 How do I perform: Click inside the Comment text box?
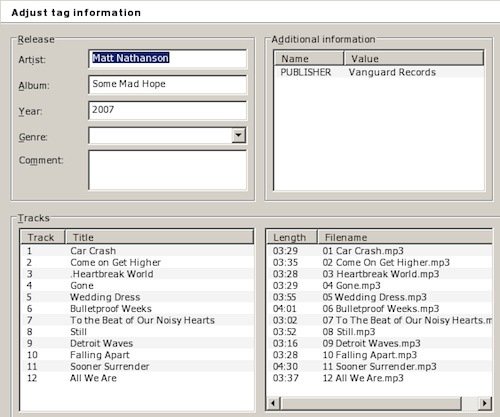168,170
